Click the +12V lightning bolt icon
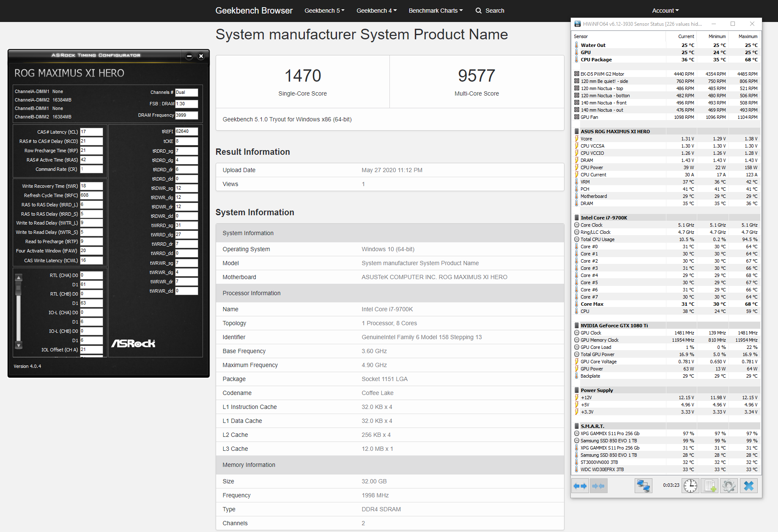Screen dimensions: 778x532 [x=577, y=398]
